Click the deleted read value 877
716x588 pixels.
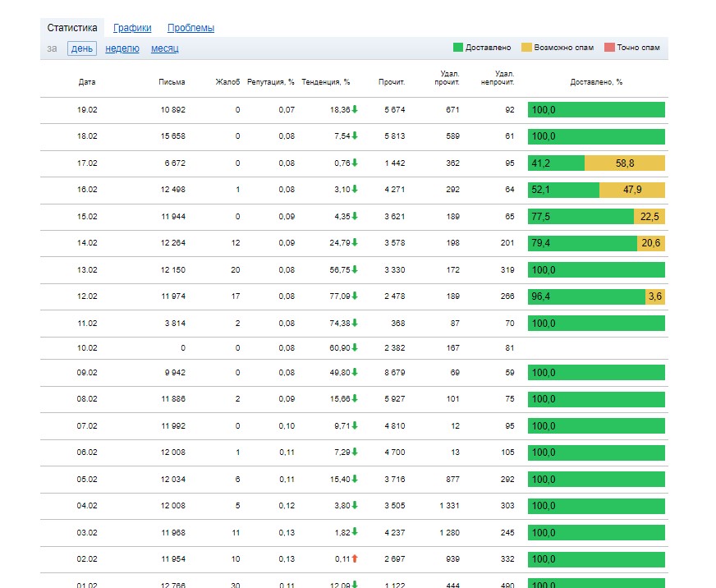coord(452,480)
